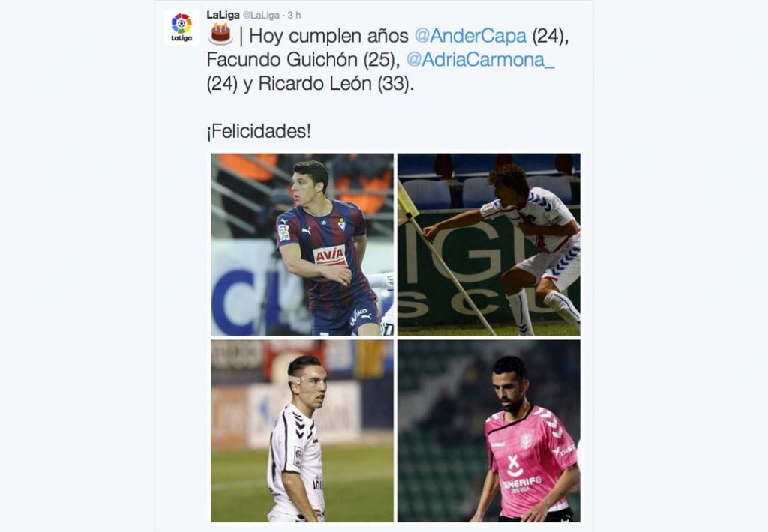
Task: Click the Ricardo León (33) text
Action: click(x=336, y=84)
